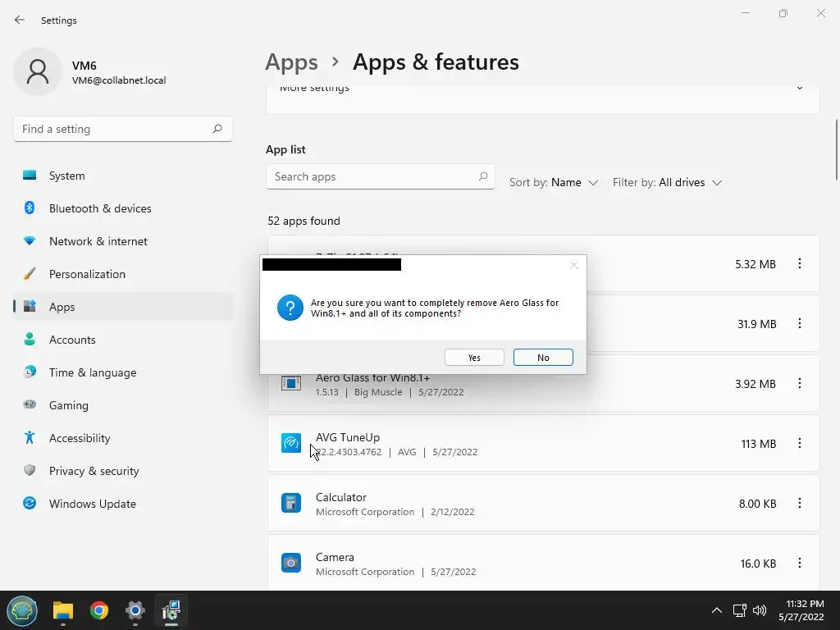Open AVG TuneUp three-dot menu

799,444
